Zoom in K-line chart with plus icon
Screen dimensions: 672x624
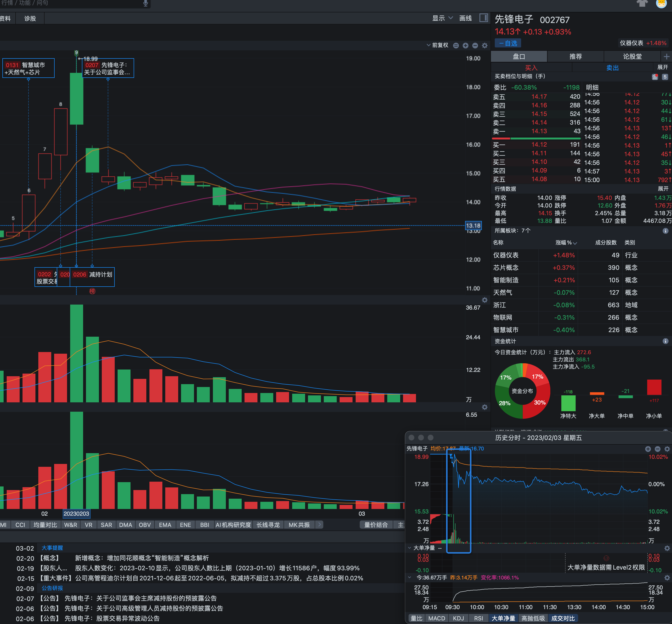point(465,46)
